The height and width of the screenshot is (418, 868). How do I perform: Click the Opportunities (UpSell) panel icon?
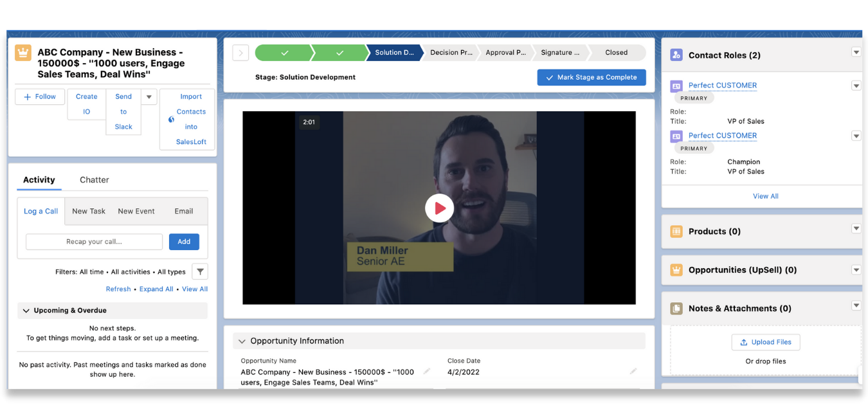[x=676, y=269]
